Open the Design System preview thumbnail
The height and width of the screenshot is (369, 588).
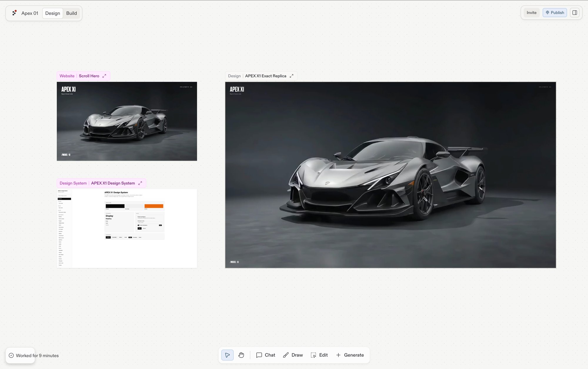click(127, 228)
